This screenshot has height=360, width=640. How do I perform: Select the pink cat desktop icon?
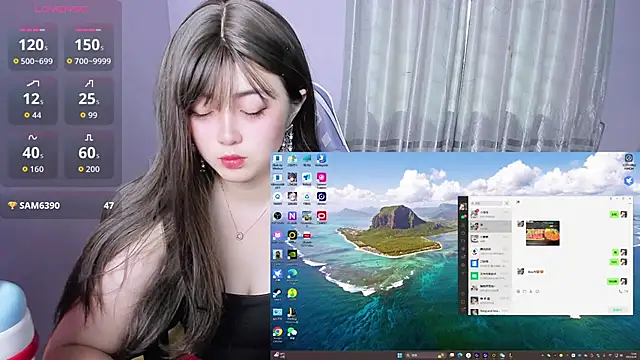click(x=278, y=236)
